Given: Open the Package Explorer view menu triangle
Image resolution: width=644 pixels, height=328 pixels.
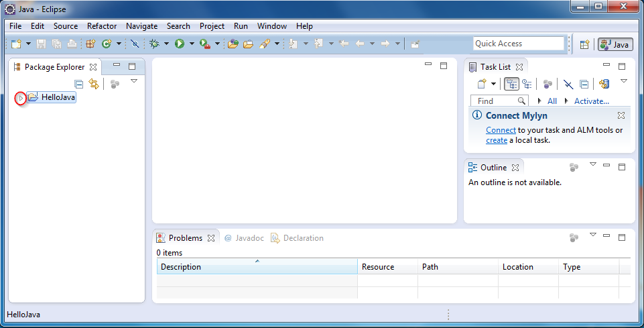Looking at the screenshot, I should (134, 81).
